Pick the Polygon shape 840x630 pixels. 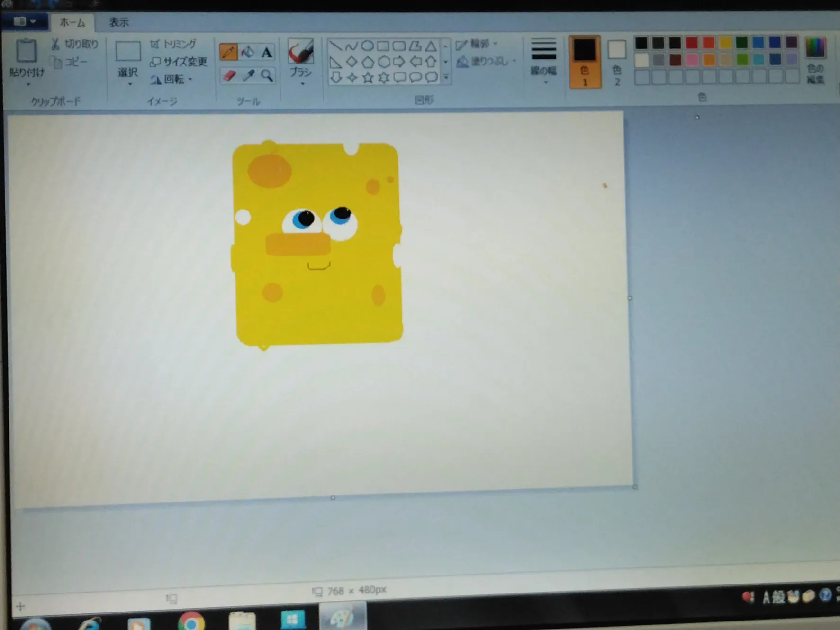(415, 46)
